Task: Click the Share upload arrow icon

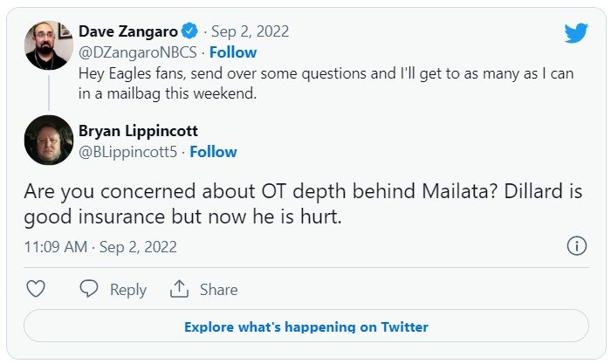Action: [x=180, y=289]
